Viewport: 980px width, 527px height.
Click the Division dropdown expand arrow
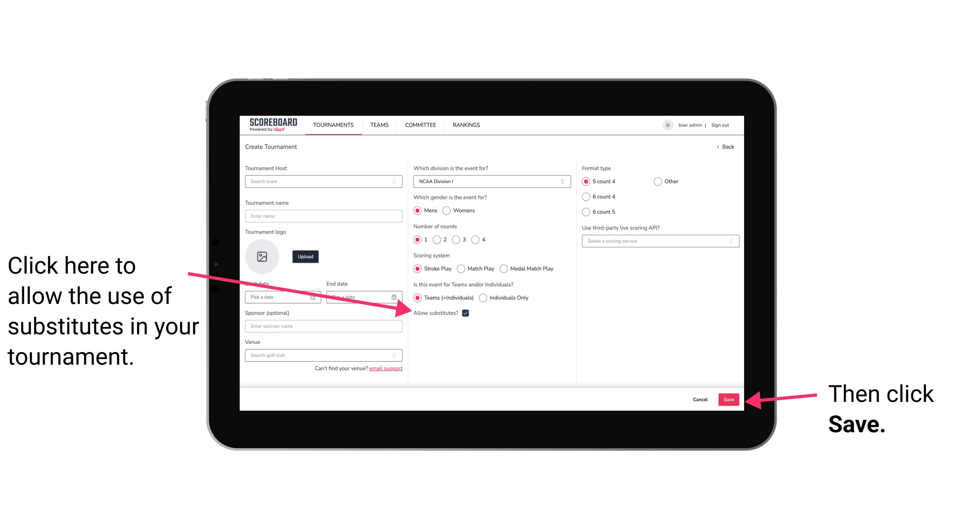pyautogui.click(x=563, y=182)
